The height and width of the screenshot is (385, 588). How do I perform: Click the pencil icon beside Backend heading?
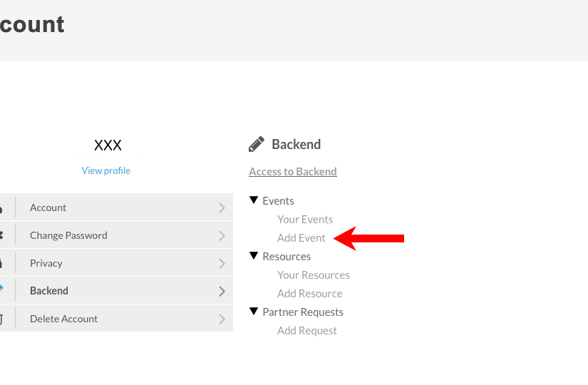point(257,144)
